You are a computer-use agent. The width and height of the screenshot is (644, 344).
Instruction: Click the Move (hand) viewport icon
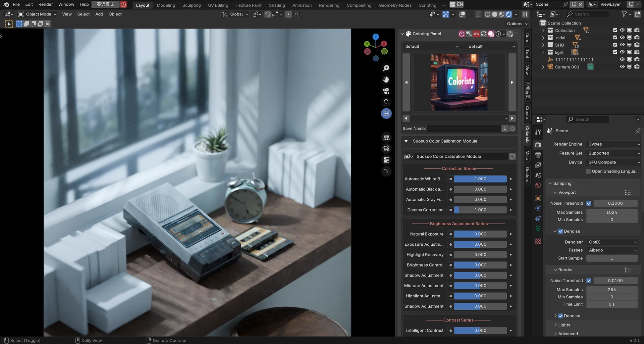pyautogui.click(x=386, y=80)
